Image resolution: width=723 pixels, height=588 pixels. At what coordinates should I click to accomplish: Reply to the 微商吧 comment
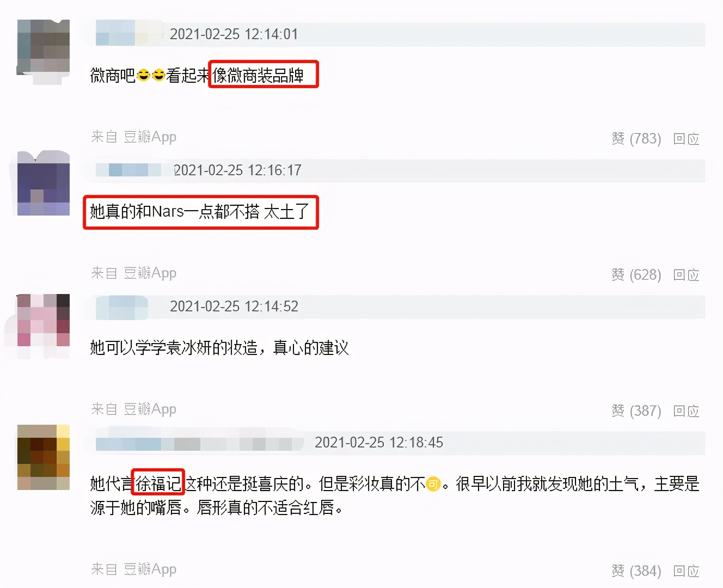(686, 139)
